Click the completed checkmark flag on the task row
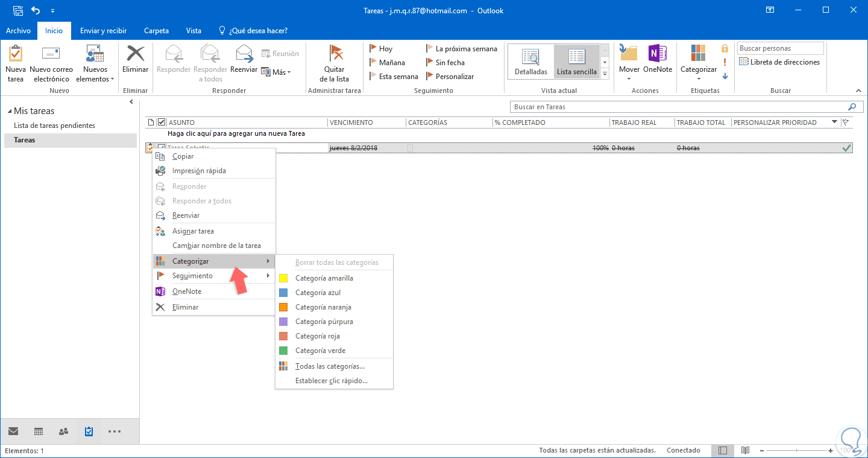The width and height of the screenshot is (868, 458). click(x=846, y=148)
